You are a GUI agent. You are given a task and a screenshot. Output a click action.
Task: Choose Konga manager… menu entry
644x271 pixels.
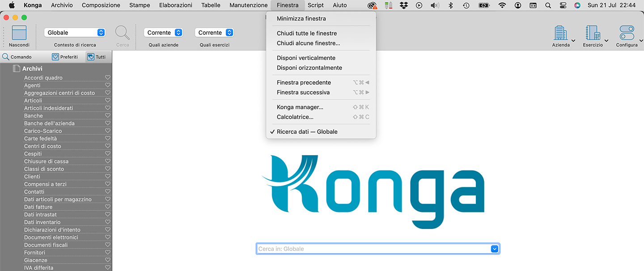[300, 107]
